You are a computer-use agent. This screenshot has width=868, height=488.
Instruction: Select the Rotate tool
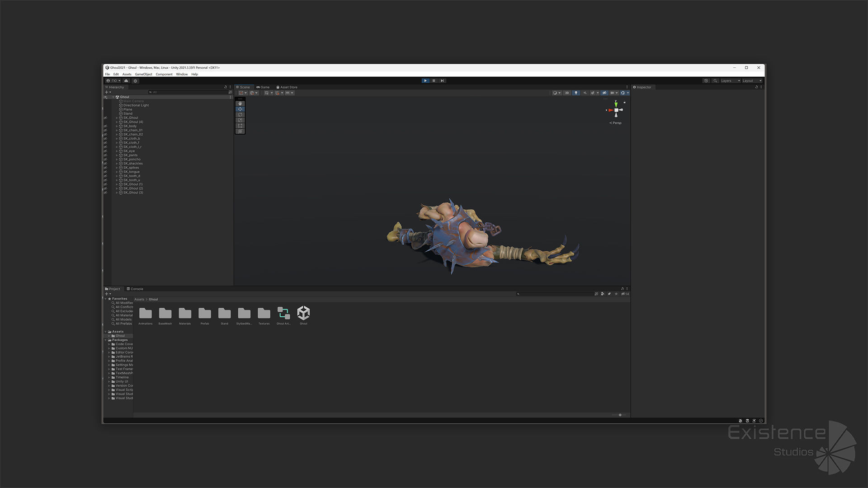coord(240,115)
